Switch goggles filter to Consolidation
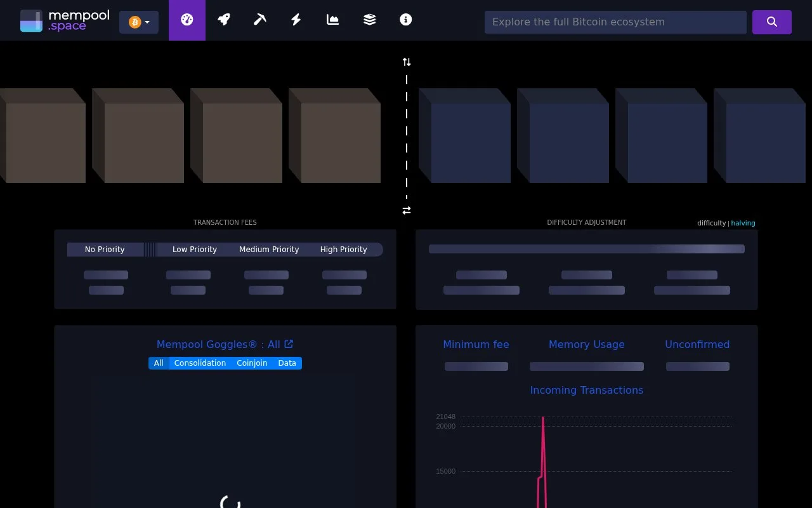812x508 pixels. click(x=200, y=363)
